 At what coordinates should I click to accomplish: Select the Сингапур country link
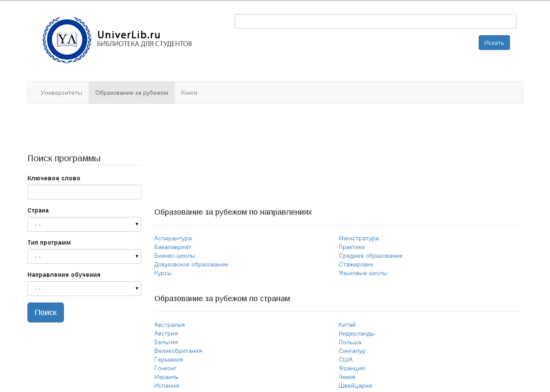click(352, 351)
